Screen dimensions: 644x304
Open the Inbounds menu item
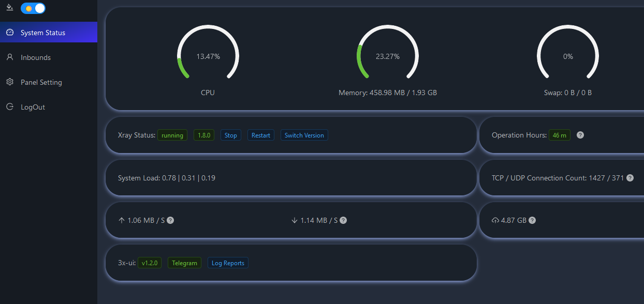[36, 57]
